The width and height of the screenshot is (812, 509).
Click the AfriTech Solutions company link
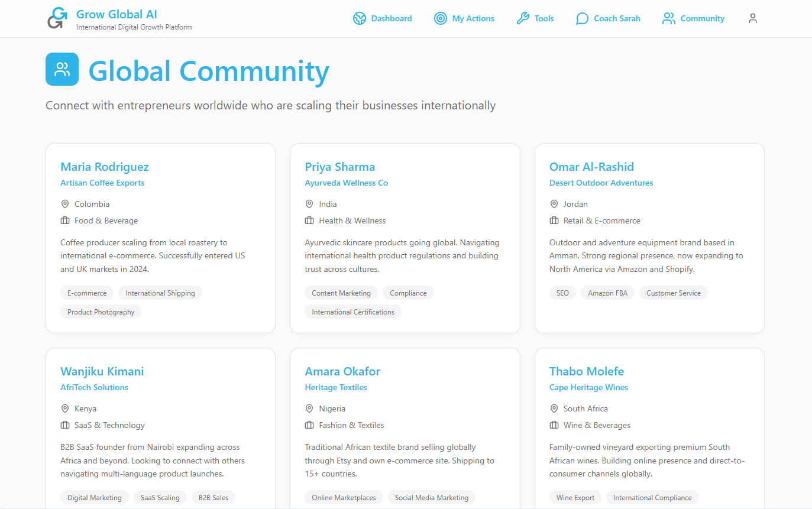[94, 387]
